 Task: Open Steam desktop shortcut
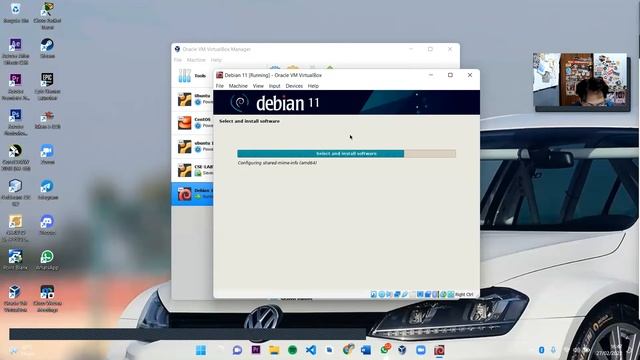click(x=47, y=48)
